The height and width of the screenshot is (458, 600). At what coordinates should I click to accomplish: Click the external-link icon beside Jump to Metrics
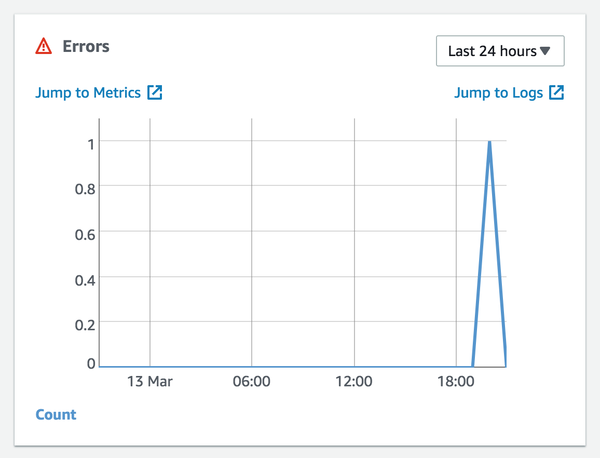coord(155,93)
